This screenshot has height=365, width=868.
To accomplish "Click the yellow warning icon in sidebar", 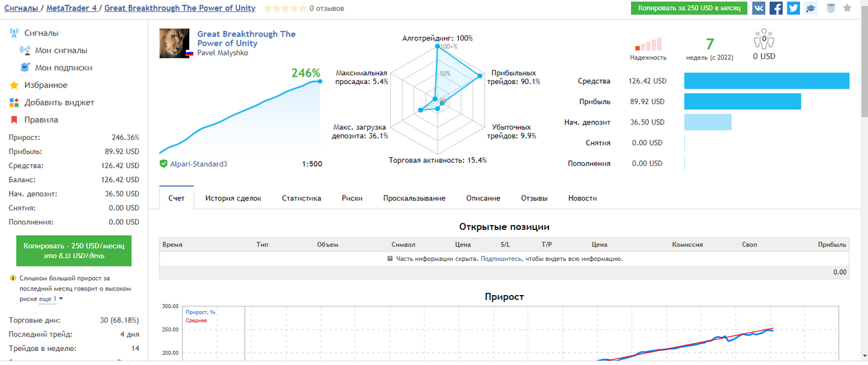I will 13,278.
